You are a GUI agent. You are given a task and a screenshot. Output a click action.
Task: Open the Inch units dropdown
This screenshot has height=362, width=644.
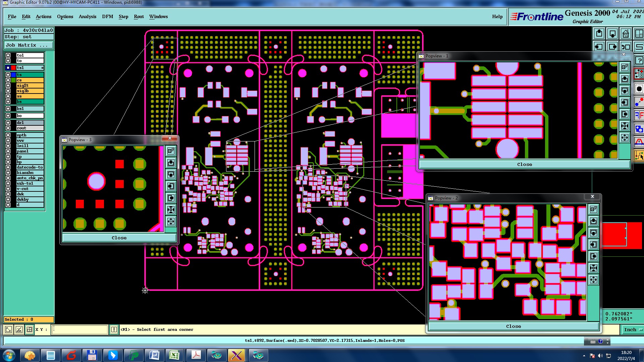[x=633, y=329]
